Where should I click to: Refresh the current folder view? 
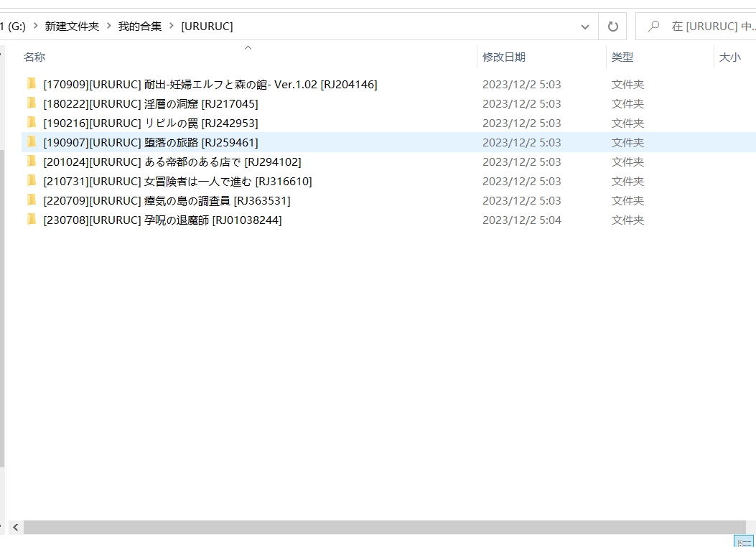[x=612, y=27]
